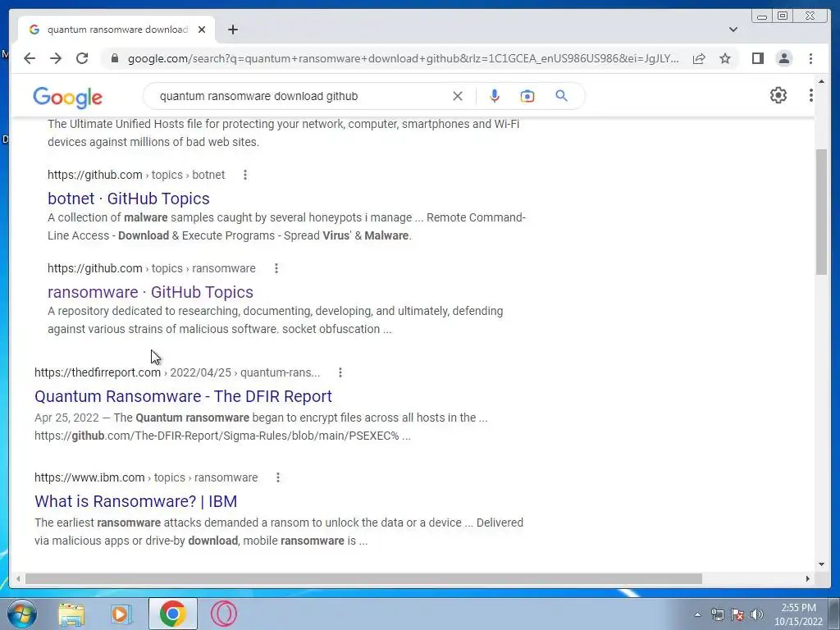Click the network status tray icon
Viewport: 840px width, 630px height.
point(717,614)
